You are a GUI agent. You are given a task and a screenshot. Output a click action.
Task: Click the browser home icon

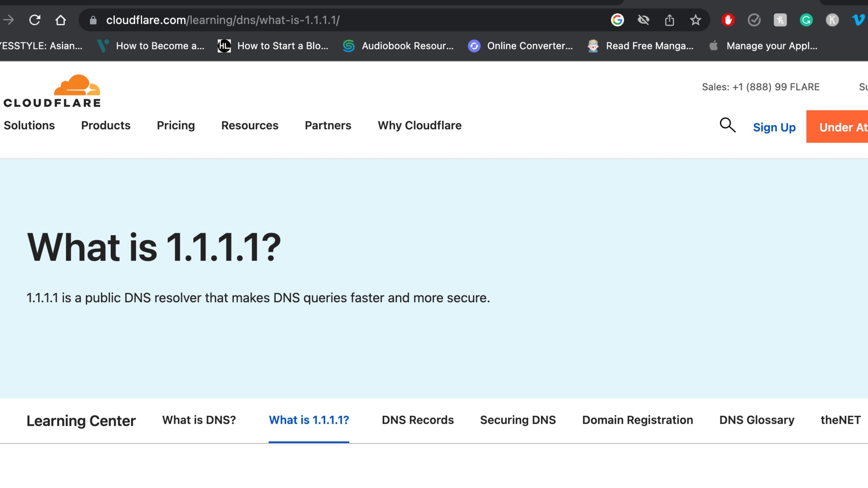(x=61, y=20)
